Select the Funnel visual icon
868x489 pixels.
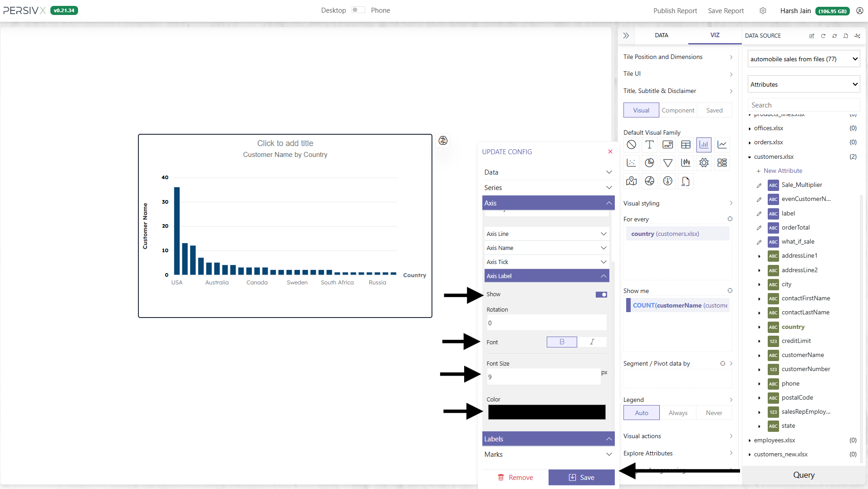coord(667,162)
